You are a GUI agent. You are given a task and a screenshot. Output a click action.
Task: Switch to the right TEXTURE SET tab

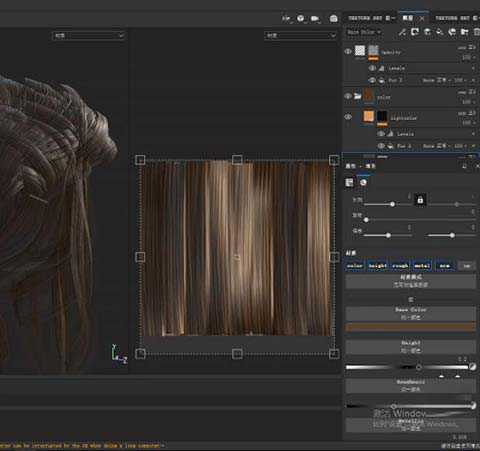[452, 18]
